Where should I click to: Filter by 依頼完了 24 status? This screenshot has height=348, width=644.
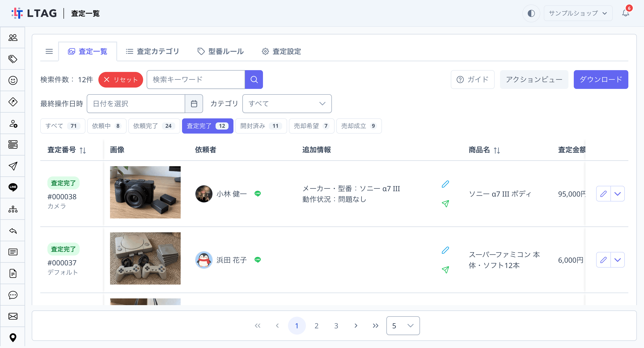[x=154, y=126]
